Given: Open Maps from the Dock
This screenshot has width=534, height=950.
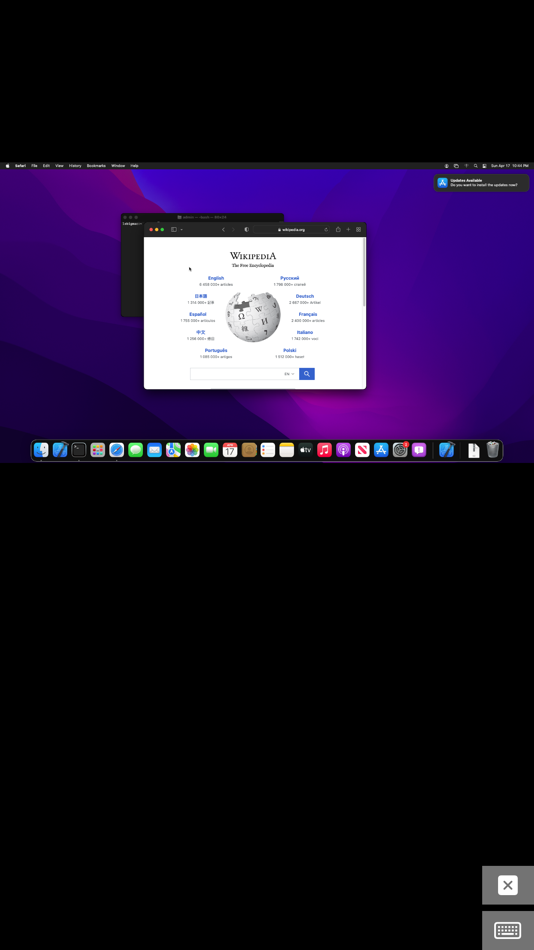Looking at the screenshot, I should pos(173,450).
